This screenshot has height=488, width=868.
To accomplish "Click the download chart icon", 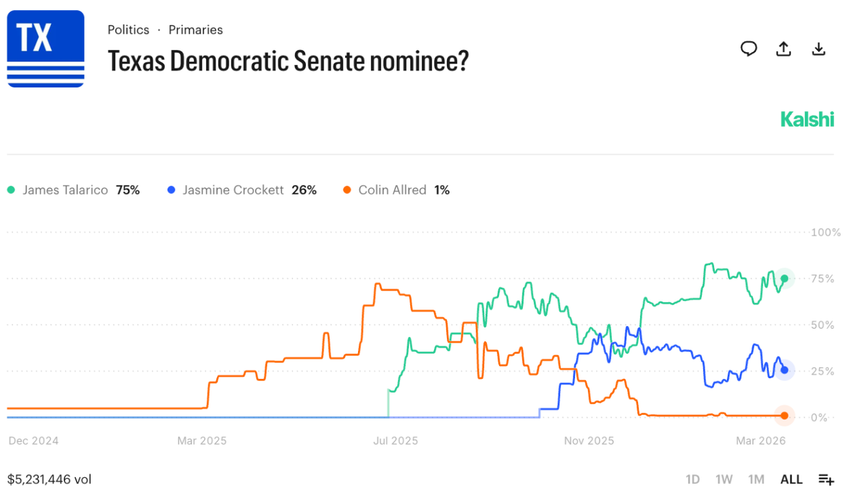I will click(x=818, y=48).
